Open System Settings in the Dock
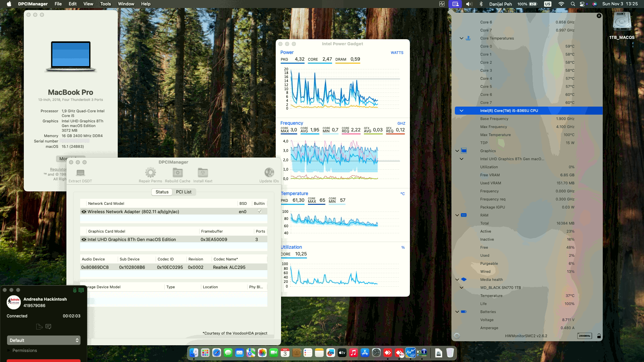The height and width of the screenshot is (362, 644). pyautogui.click(x=376, y=353)
